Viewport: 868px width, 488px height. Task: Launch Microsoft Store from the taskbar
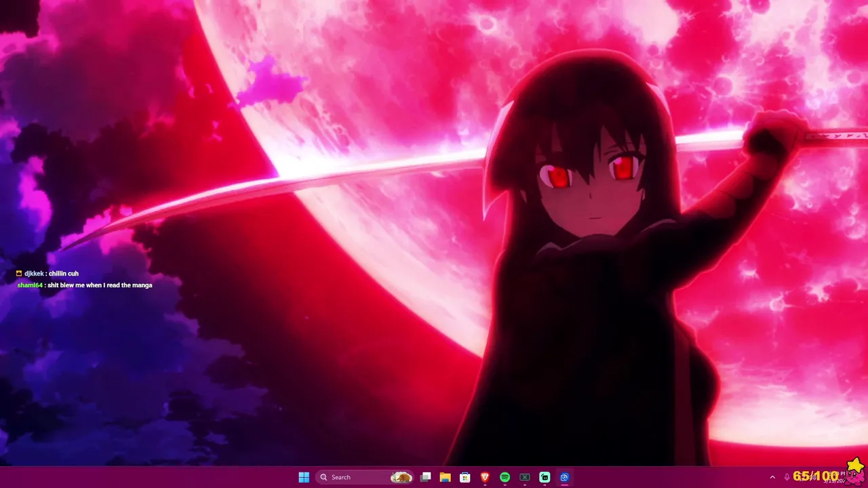(465, 477)
